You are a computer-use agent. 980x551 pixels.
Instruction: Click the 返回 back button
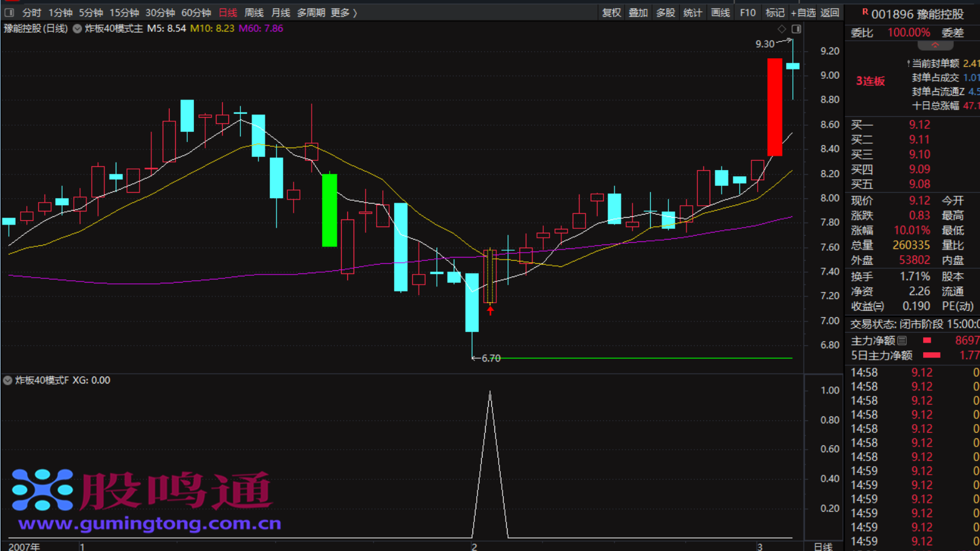pyautogui.click(x=830, y=13)
